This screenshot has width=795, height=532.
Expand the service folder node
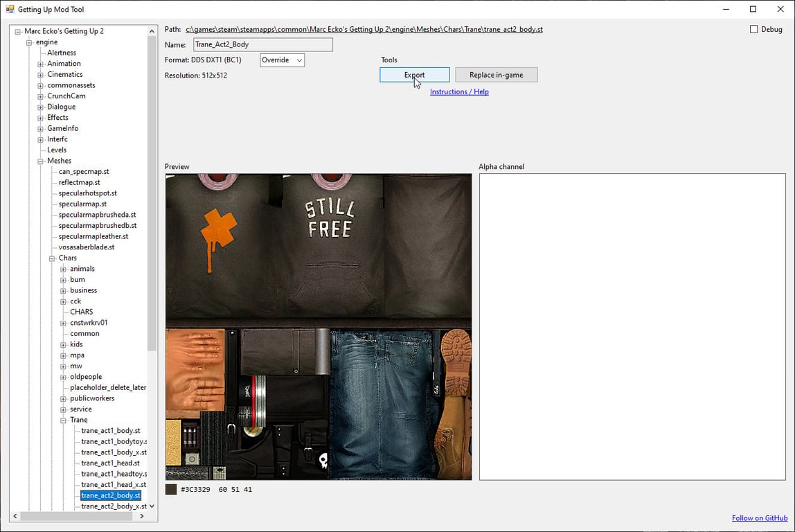pos(64,409)
